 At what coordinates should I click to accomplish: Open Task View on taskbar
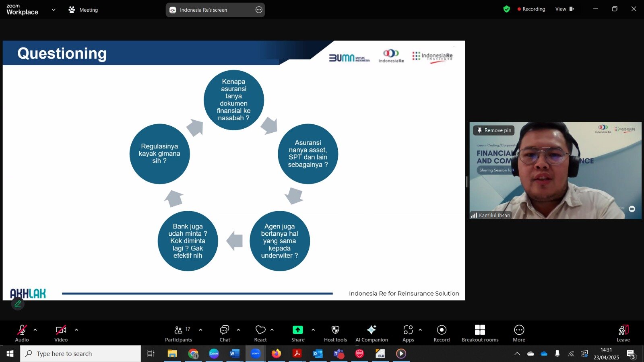(x=151, y=354)
